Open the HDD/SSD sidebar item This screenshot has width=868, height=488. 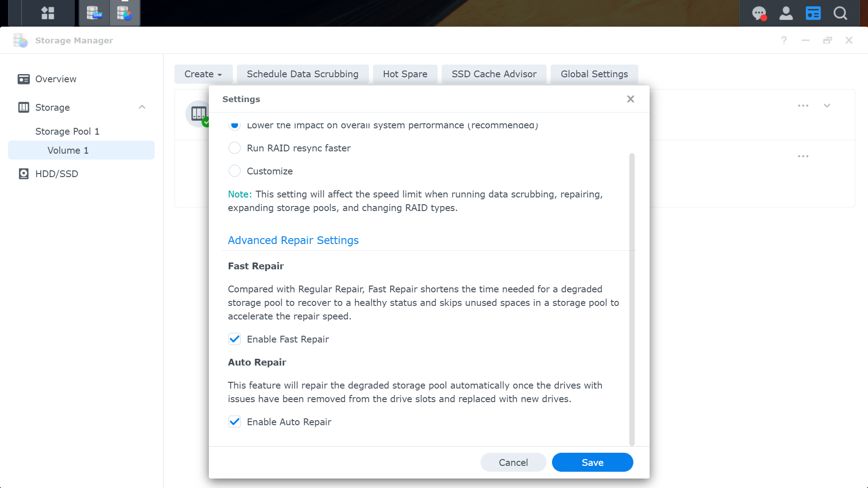pos(57,174)
